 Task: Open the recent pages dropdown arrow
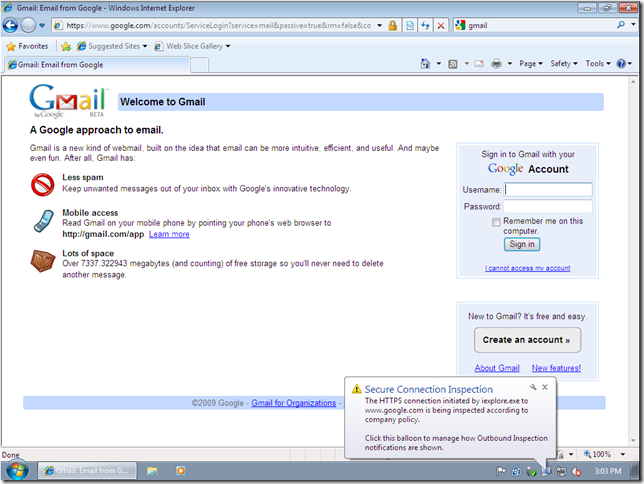point(42,25)
